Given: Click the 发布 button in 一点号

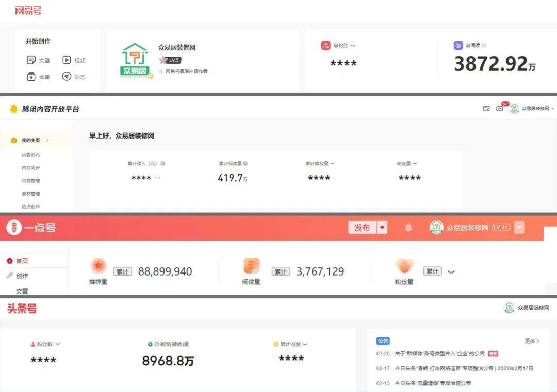Looking at the screenshot, I should pyautogui.click(x=362, y=228).
